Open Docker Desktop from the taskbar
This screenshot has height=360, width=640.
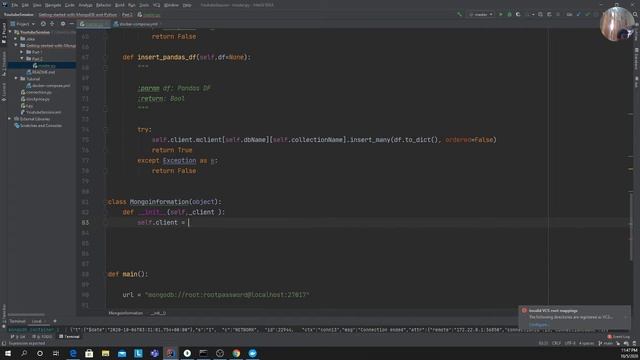(x=252, y=353)
